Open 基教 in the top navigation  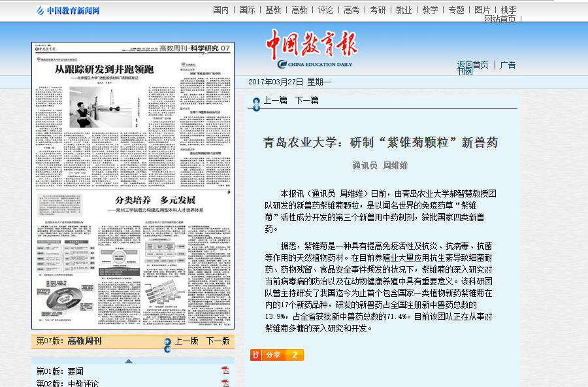273,10
